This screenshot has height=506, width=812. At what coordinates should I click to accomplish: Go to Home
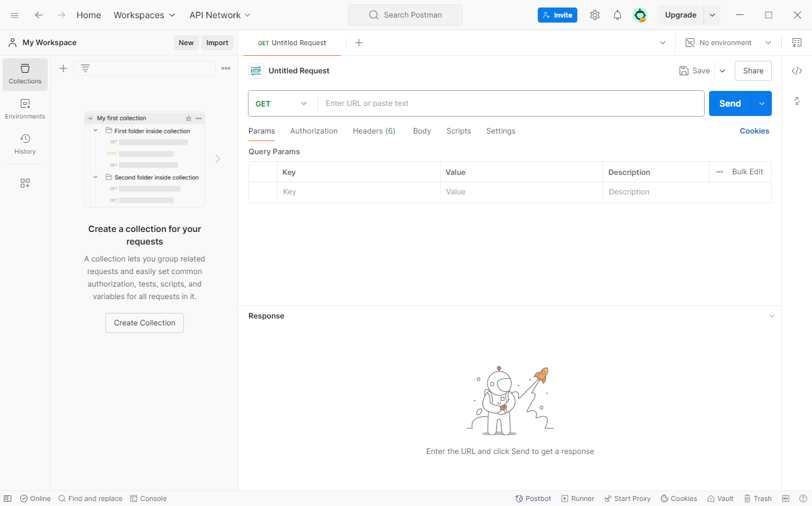tap(88, 15)
